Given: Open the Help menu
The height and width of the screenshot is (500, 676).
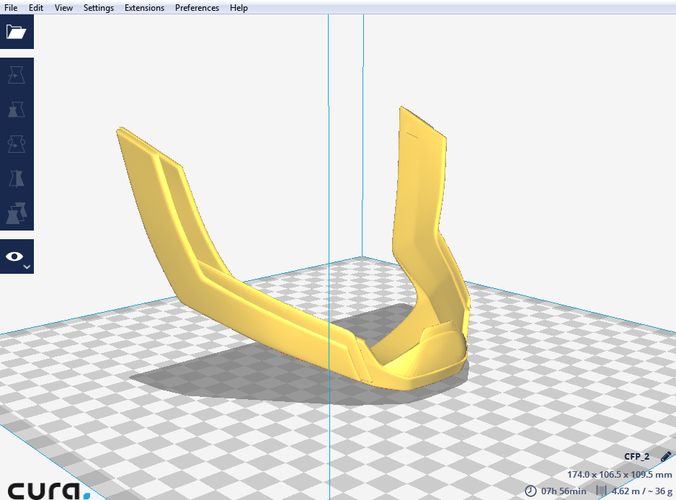Looking at the screenshot, I should coord(238,8).
